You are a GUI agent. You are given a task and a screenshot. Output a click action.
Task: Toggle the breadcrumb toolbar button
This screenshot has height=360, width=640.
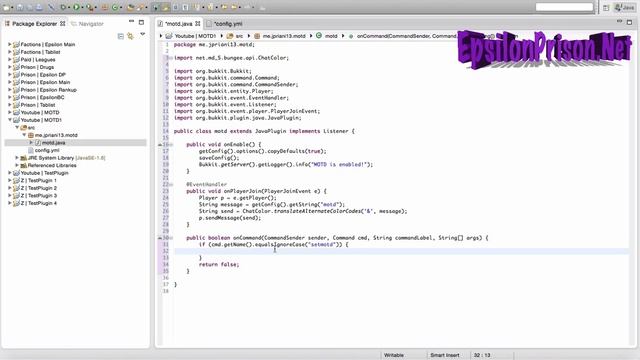[x=156, y=7]
